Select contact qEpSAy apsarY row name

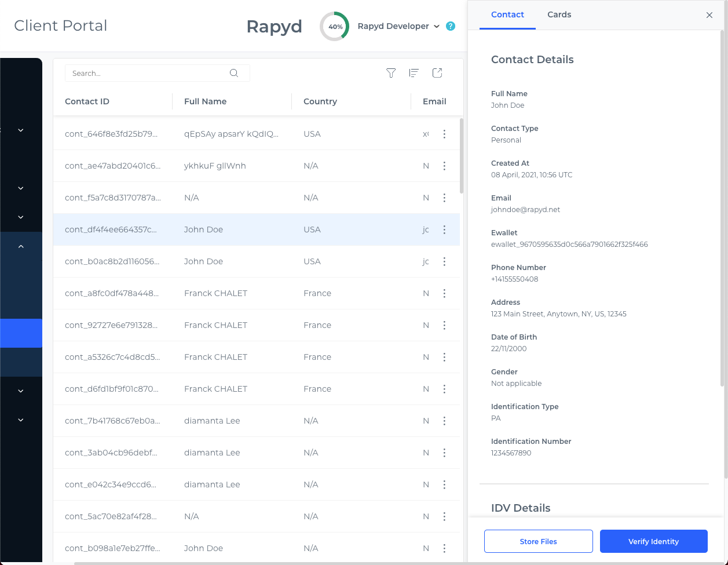231,134
